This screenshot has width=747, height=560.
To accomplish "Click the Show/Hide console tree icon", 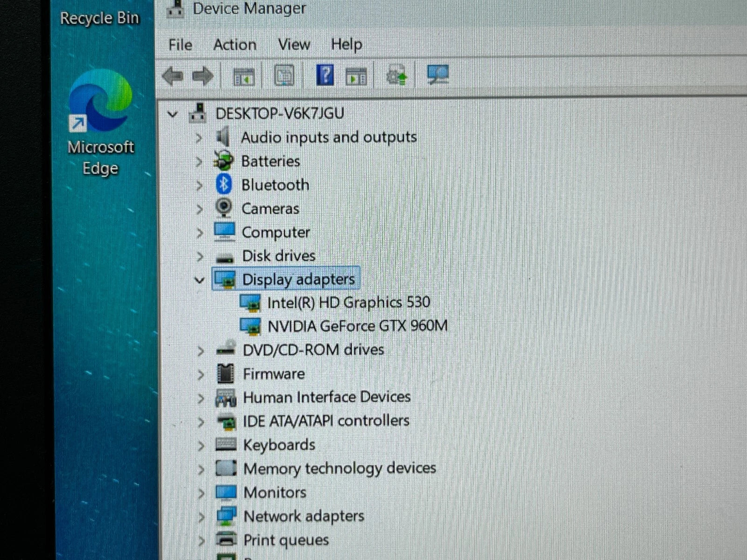I will click(x=244, y=76).
